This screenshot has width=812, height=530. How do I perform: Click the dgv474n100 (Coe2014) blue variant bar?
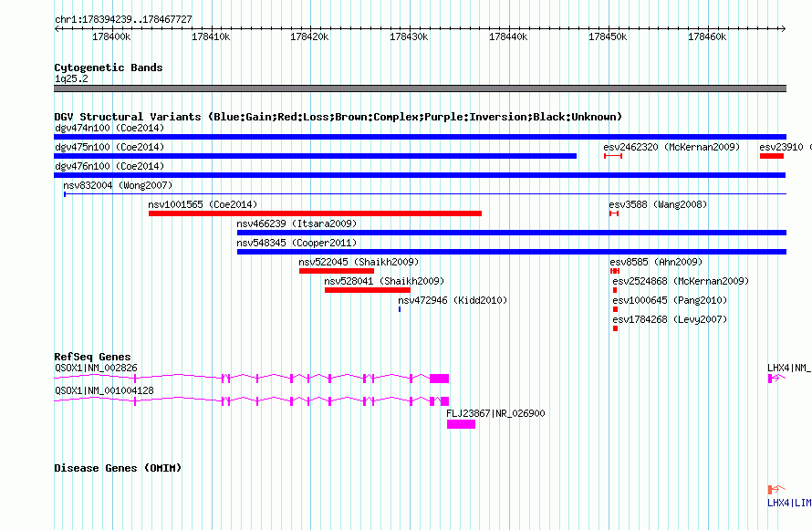point(420,137)
